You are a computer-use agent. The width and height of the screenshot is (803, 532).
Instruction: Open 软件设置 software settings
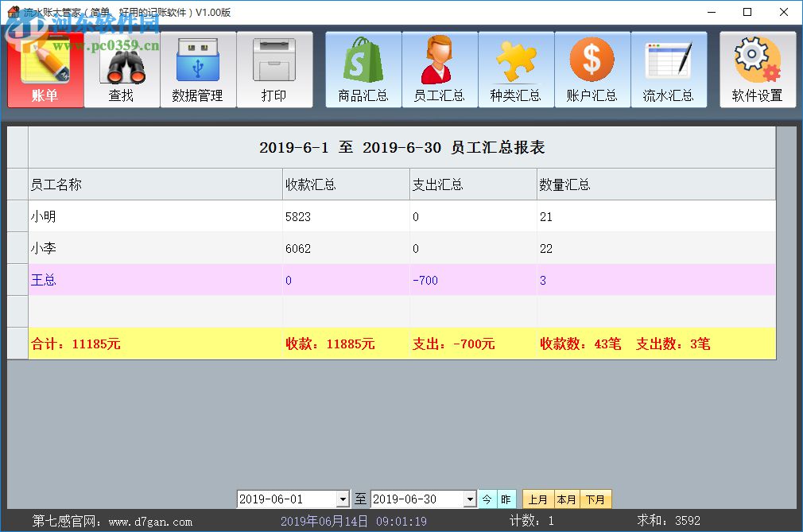(x=758, y=69)
